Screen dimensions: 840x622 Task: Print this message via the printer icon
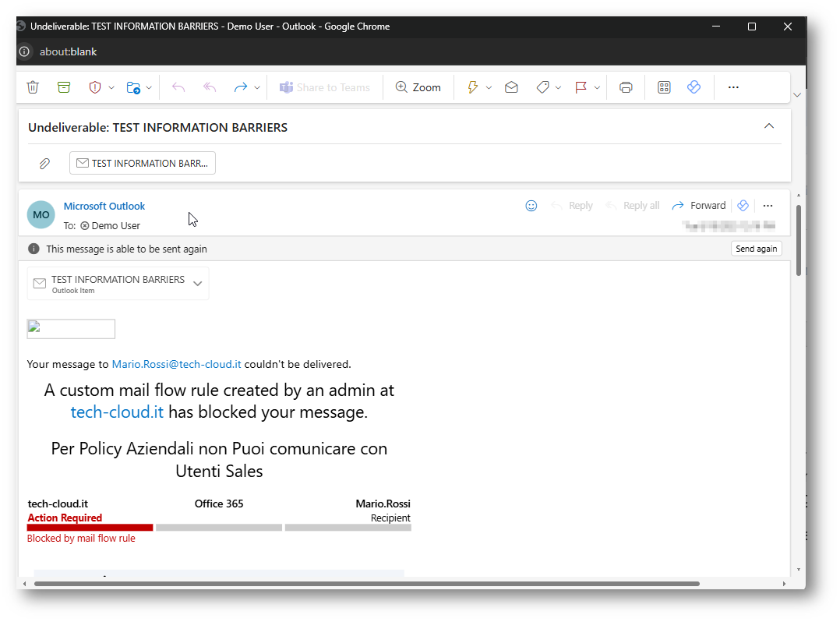626,87
